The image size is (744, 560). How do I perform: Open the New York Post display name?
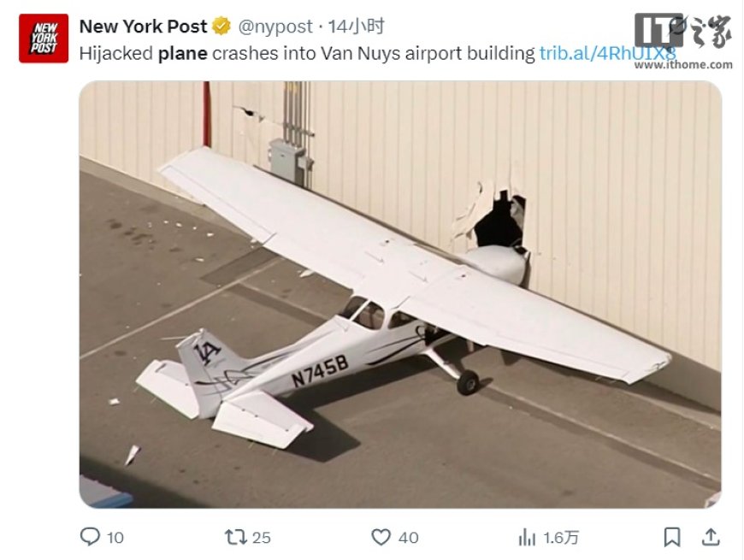tap(143, 27)
